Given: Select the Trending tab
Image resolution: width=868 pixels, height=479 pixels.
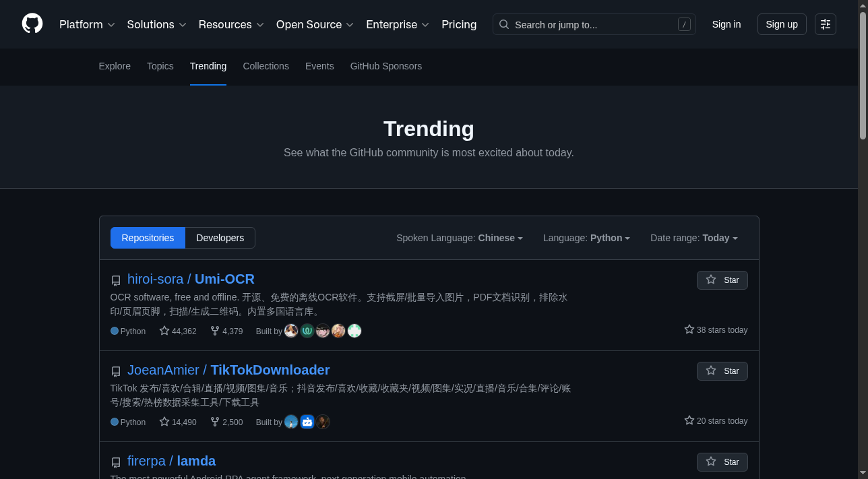Looking at the screenshot, I should pyautogui.click(x=208, y=66).
